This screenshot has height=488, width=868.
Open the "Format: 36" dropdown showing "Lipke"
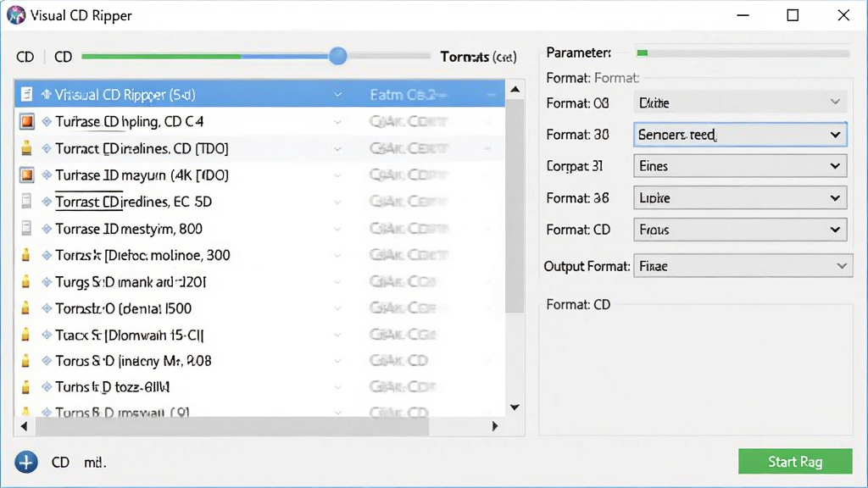(x=740, y=198)
